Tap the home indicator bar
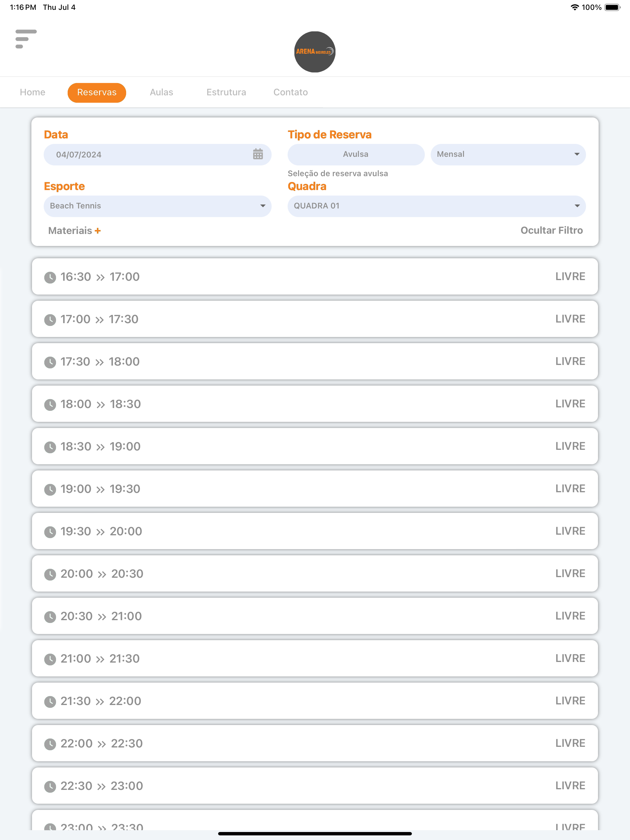Image resolution: width=630 pixels, height=840 pixels. click(315, 834)
